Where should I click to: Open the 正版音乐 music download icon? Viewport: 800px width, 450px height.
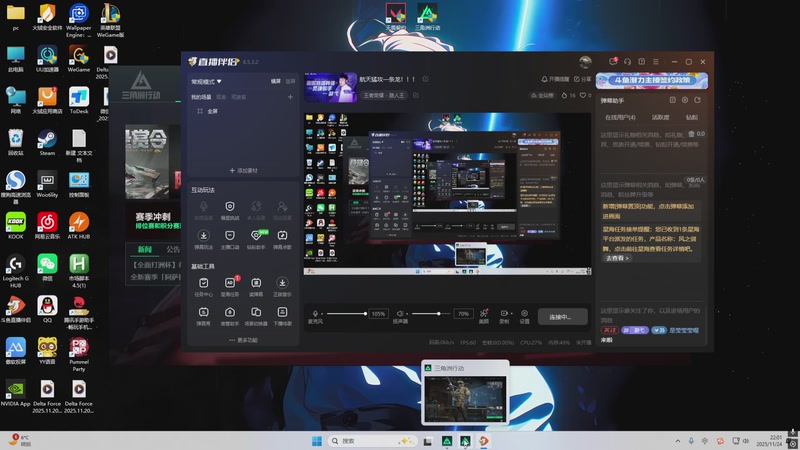click(x=282, y=283)
